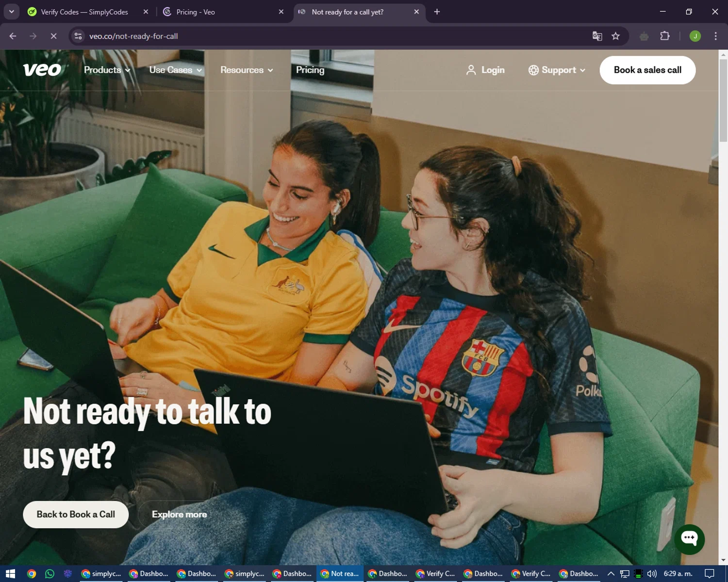Screen dimensions: 728x582
Task: Close the Not ready for a call yet tab
Action: pyautogui.click(x=416, y=12)
